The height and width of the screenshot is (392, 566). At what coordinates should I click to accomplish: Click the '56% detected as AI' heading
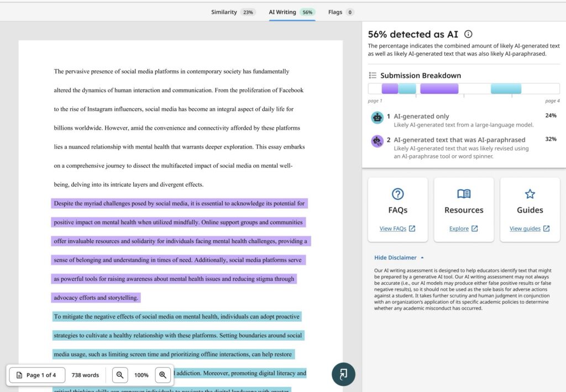coord(413,34)
